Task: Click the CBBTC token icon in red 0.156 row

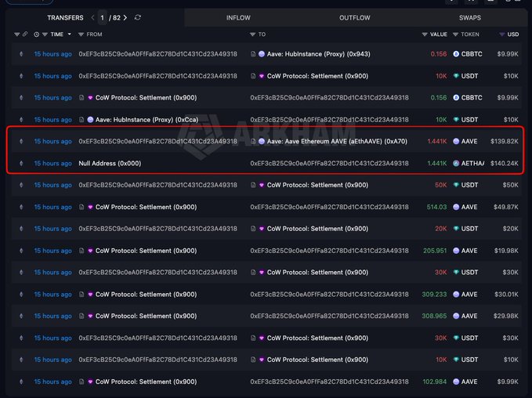Action: [x=456, y=54]
